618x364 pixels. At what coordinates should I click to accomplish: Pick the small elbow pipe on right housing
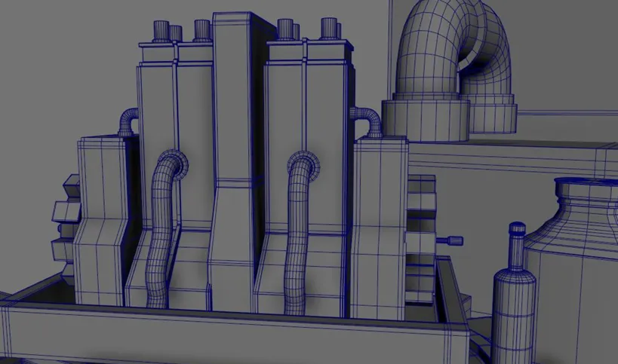pyautogui.click(x=367, y=121)
